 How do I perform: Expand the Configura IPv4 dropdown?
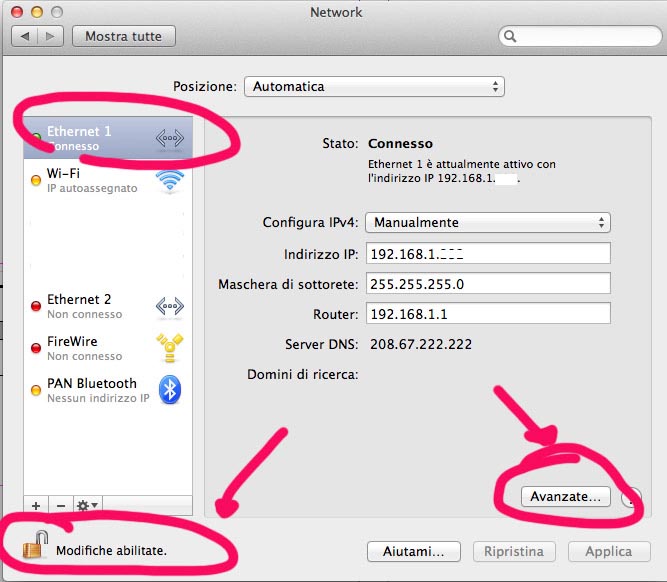[487, 222]
